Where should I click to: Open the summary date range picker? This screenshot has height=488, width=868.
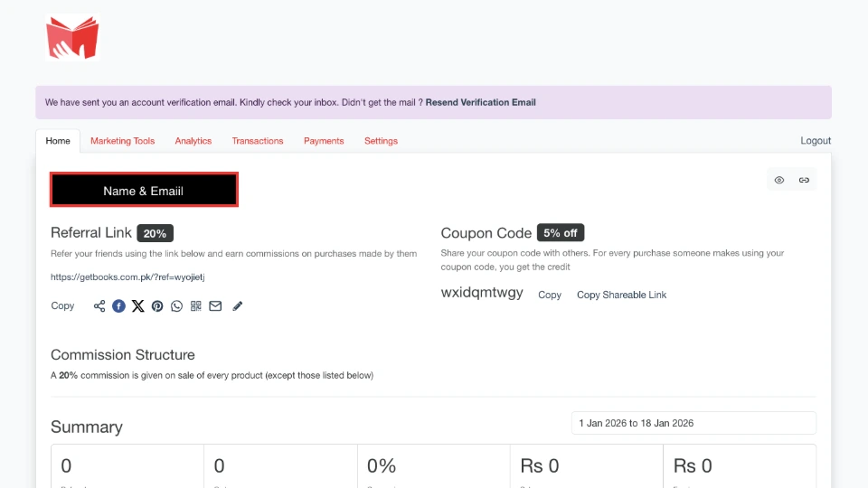click(693, 423)
